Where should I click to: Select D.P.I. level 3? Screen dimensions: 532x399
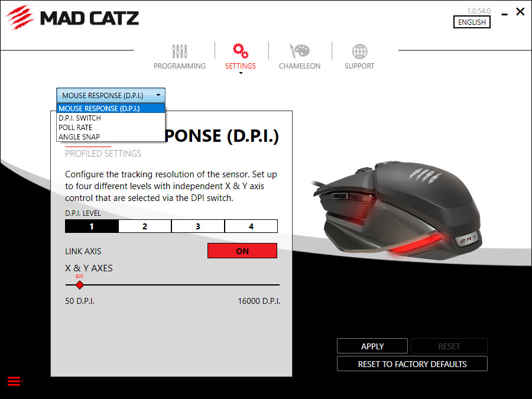click(x=198, y=226)
